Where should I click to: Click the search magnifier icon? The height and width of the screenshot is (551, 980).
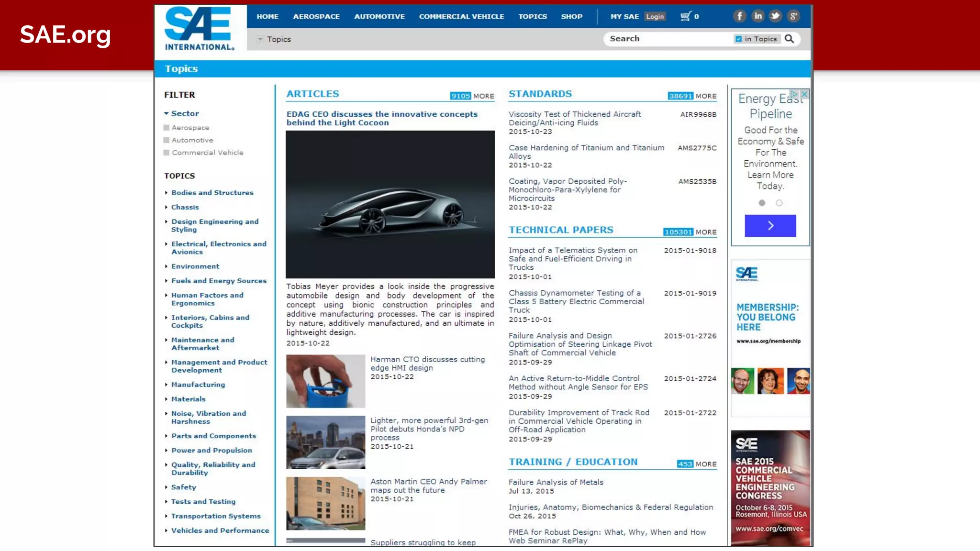(789, 39)
